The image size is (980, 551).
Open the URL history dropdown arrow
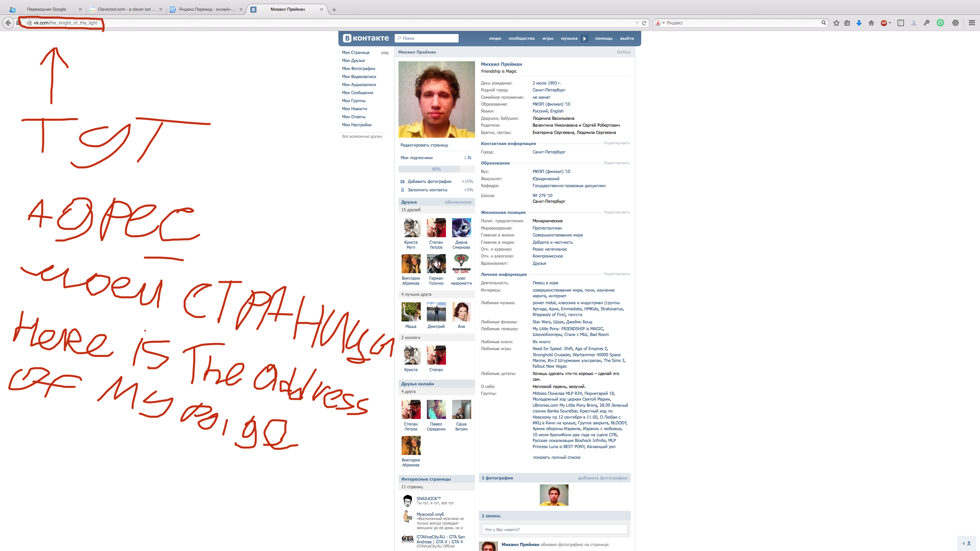[637, 23]
